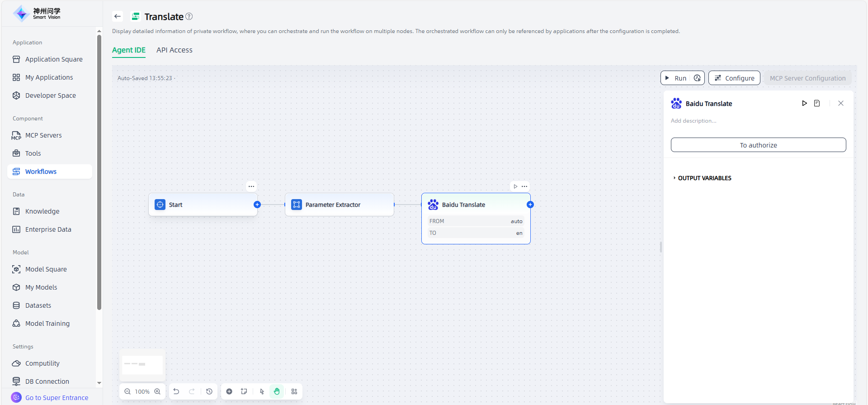868x405 pixels.
Task: Expand the OUTPUT VARIABLES section
Action: tap(704, 178)
